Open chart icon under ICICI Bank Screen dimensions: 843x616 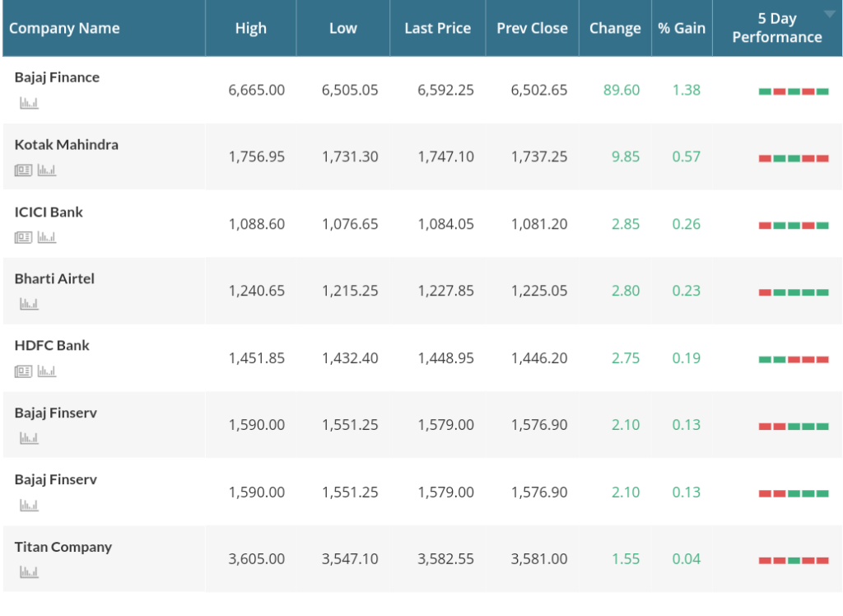tap(47, 236)
